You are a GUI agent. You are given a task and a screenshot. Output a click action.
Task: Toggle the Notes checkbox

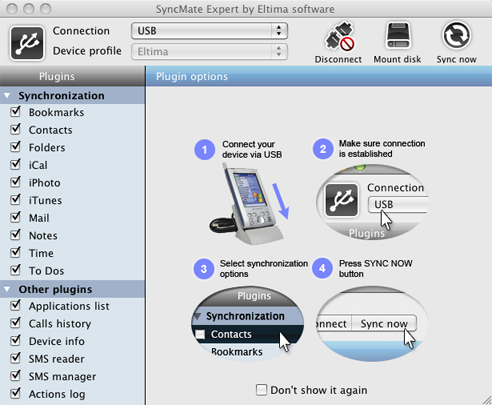[15, 235]
